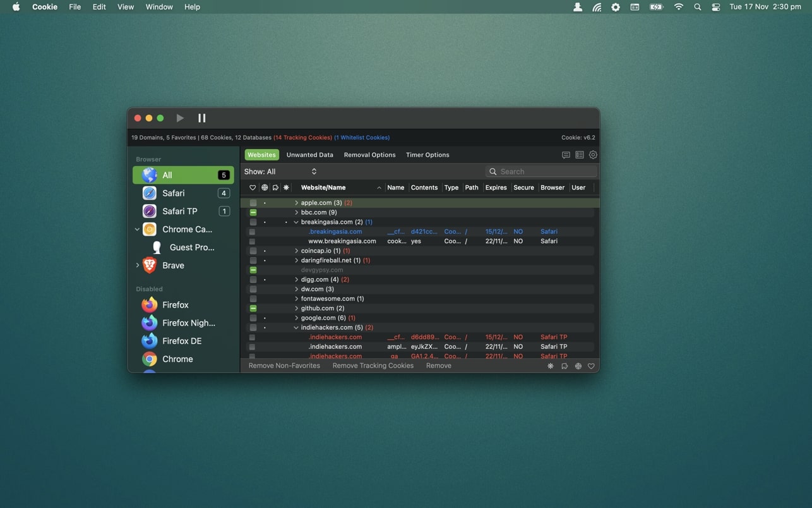
Task: Toggle the checkbox next to github.com
Action: point(253,308)
